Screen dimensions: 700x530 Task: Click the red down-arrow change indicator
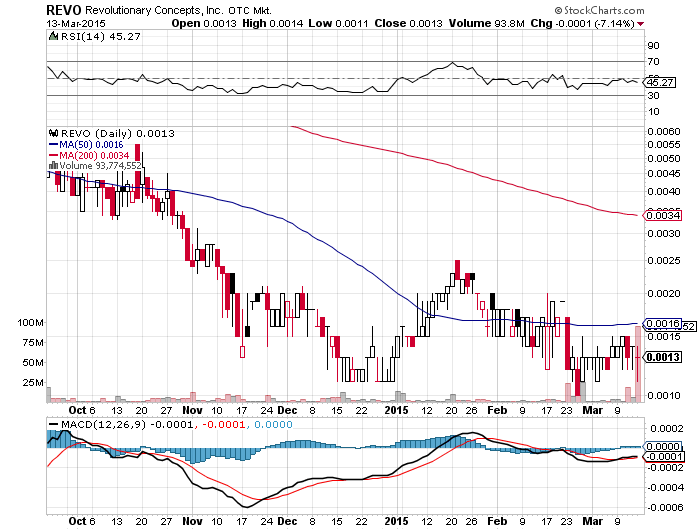click(x=641, y=24)
